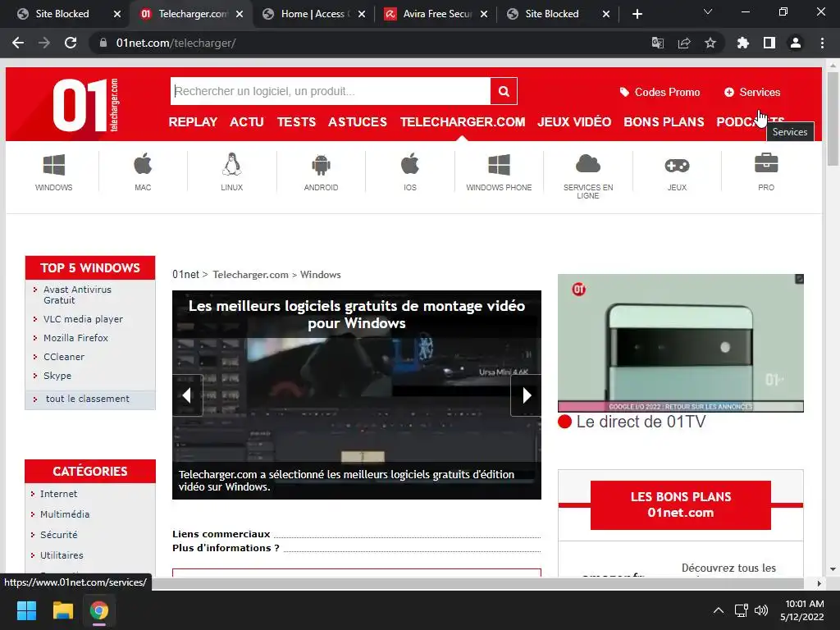Open VLC media player link
840x630 pixels.
[x=83, y=319]
